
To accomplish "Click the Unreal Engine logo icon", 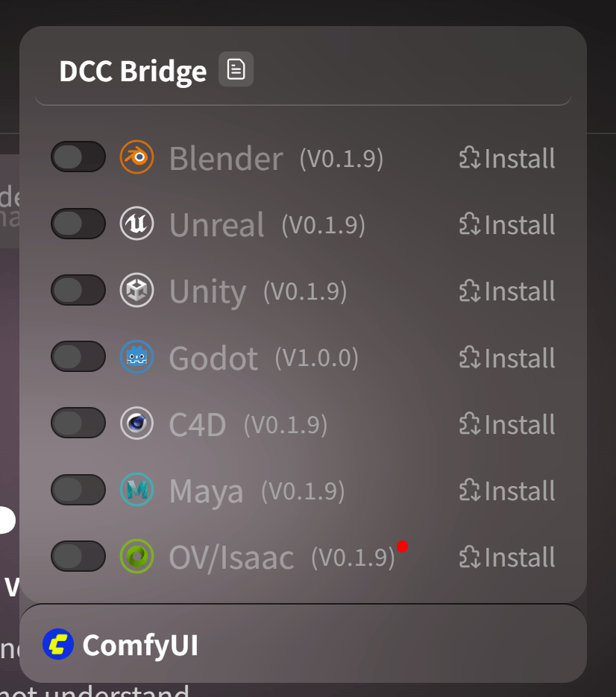I will (x=137, y=224).
